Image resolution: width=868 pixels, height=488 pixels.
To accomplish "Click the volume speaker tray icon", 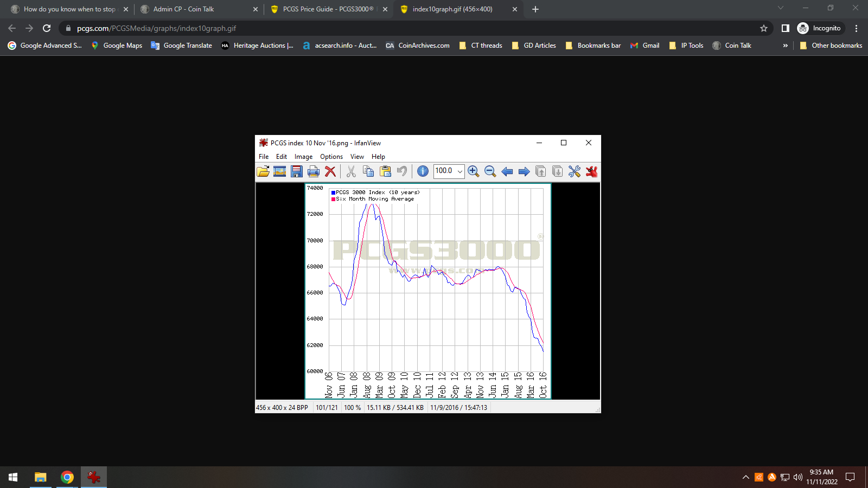I will point(797,477).
